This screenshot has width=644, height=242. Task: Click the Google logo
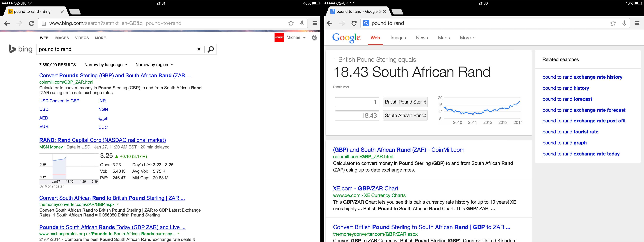(346, 38)
